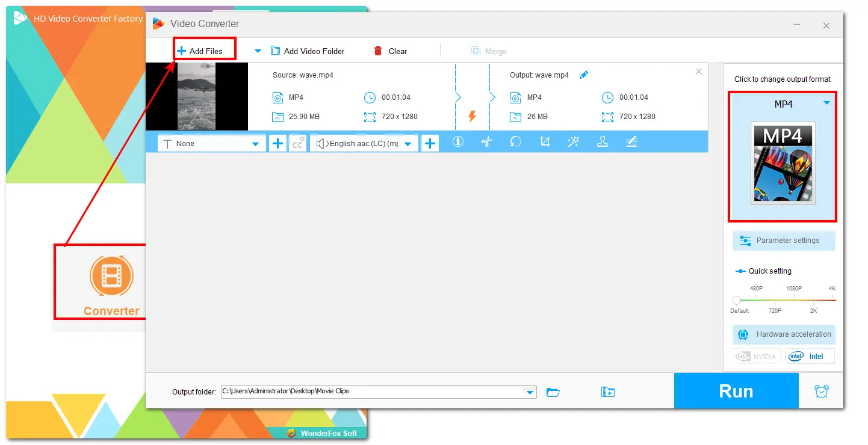The width and height of the screenshot is (868, 445).
Task: Open the wave.mp4 video thumbnail
Action: coord(197,97)
